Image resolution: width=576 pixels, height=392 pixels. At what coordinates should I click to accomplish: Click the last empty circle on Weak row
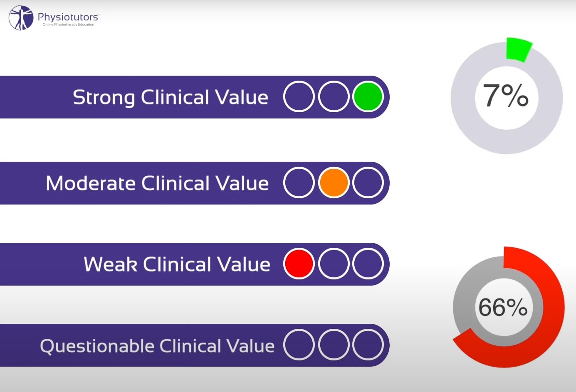pos(368,264)
